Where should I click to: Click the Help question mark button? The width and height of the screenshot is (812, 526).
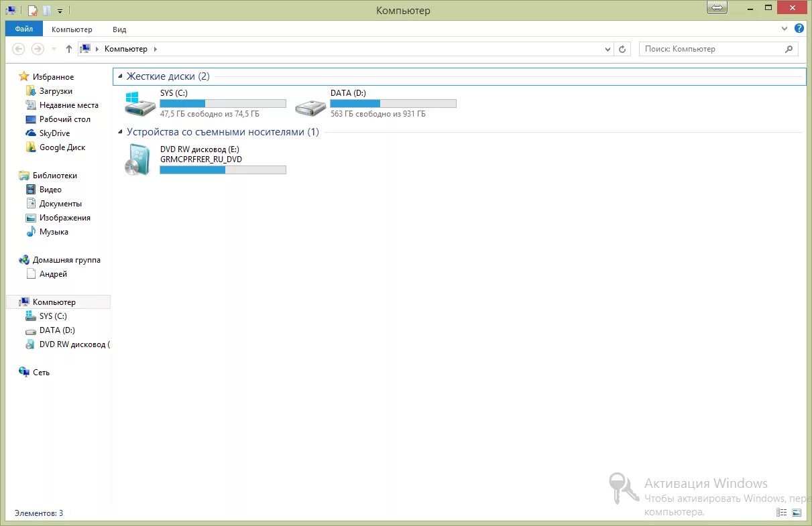point(799,28)
